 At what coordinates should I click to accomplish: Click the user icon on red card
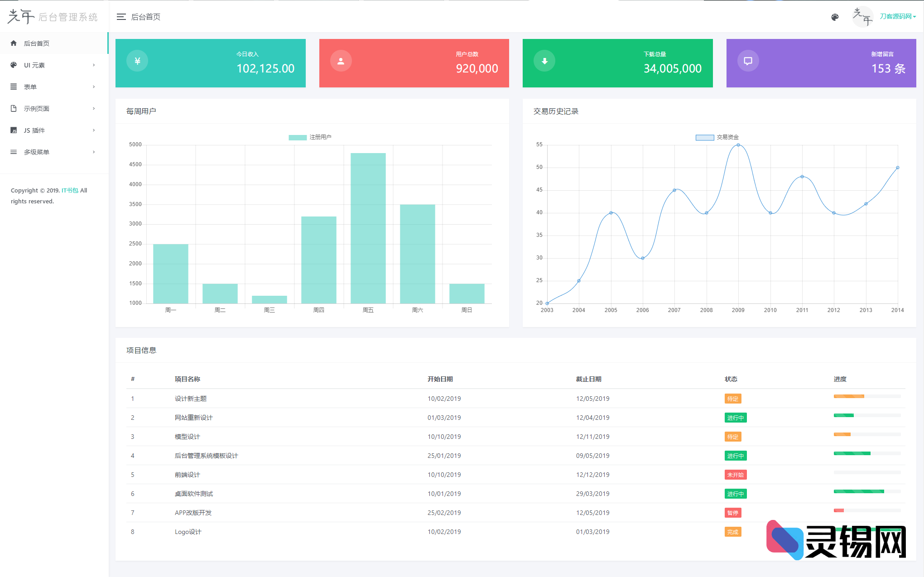(341, 61)
